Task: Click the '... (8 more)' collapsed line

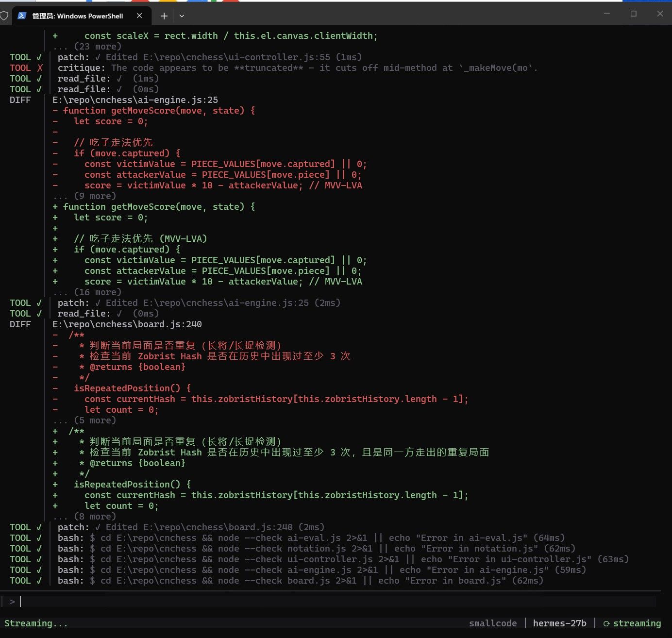Action: pyautogui.click(x=84, y=517)
